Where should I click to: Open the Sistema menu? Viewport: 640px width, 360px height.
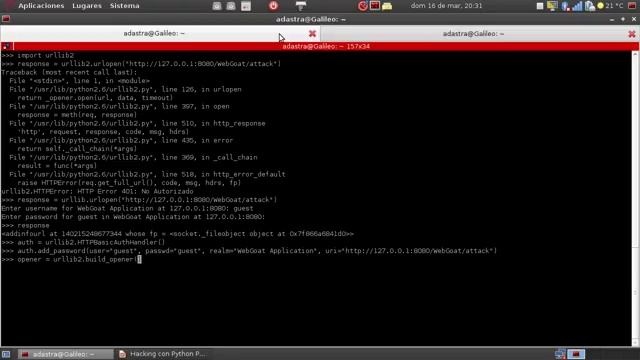tap(124, 6)
